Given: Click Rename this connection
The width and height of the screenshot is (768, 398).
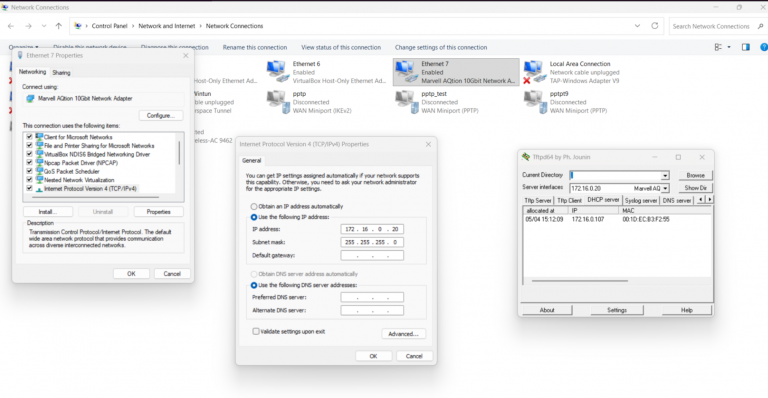Looking at the screenshot, I should pyautogui.click(x=255, y=47).
